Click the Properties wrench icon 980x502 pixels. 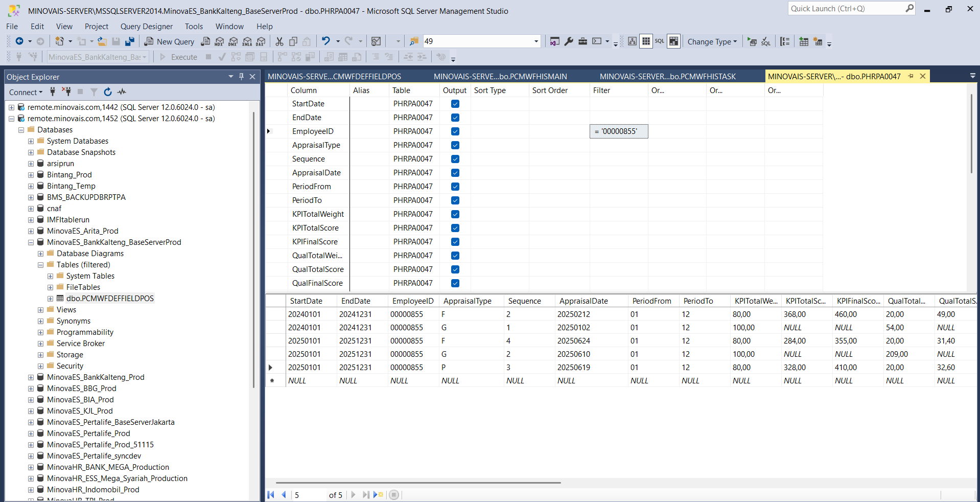coord(569,41)
